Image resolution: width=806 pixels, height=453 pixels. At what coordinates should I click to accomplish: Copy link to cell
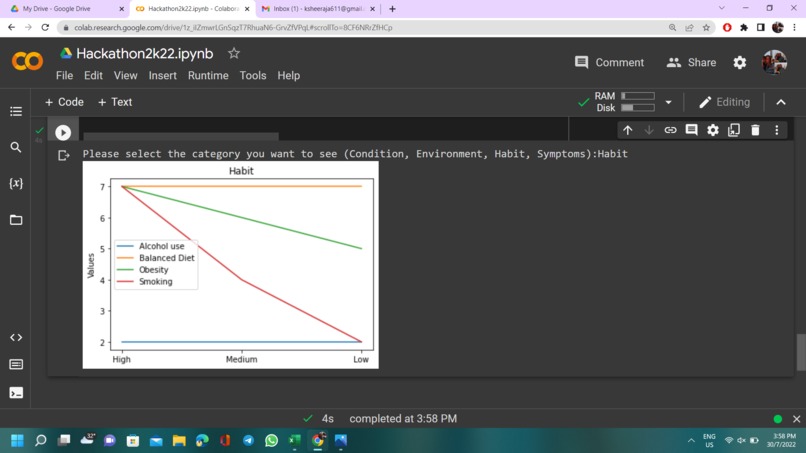[670, 130]
